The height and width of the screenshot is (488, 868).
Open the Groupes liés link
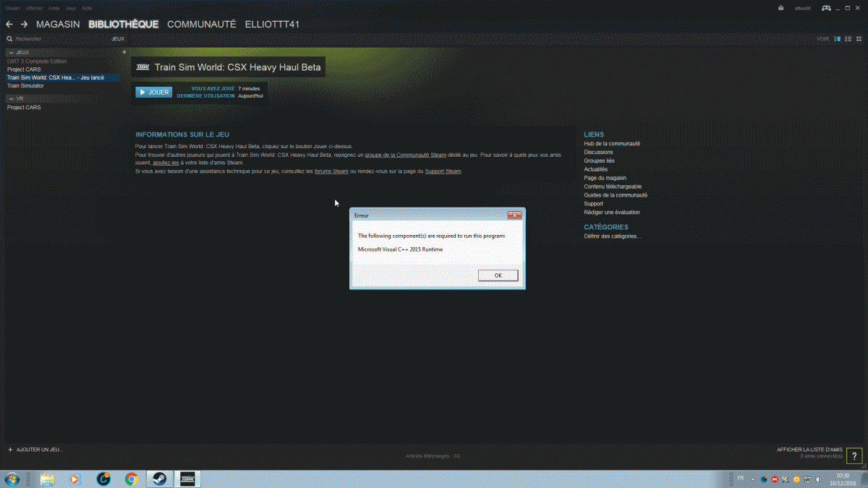click(600, 161)
